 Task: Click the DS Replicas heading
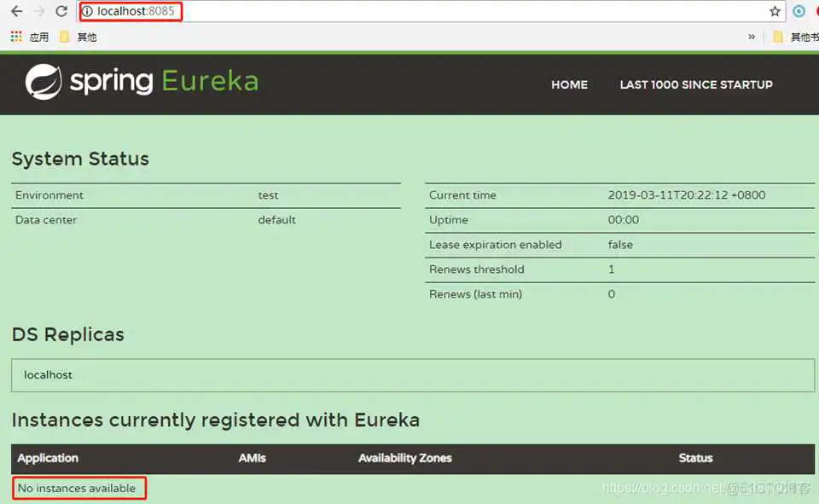click(x=68, y=334)
